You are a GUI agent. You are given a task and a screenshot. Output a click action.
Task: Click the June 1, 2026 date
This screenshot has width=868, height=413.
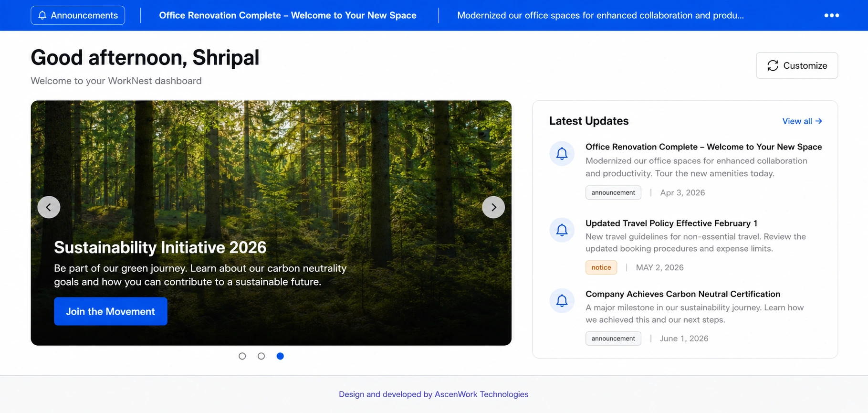pos(684,339)
